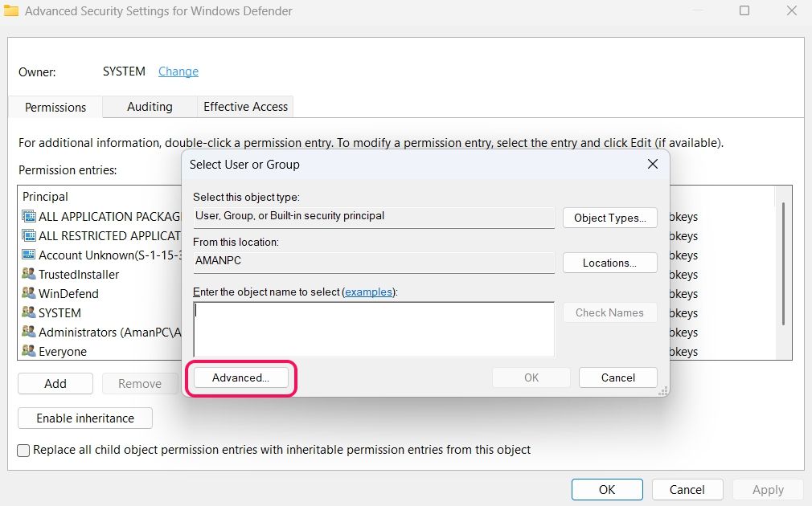Close the Advanced Security Settings window

pos(791,10)
